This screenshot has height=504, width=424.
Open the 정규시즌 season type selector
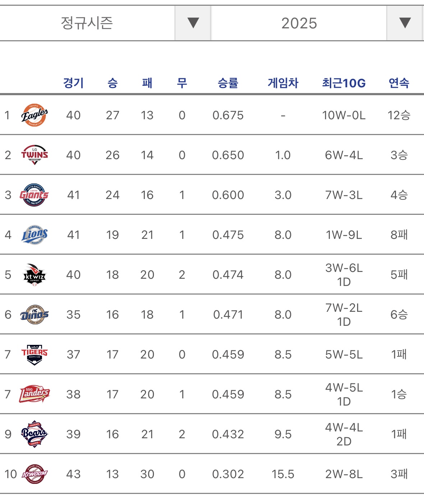87,23
